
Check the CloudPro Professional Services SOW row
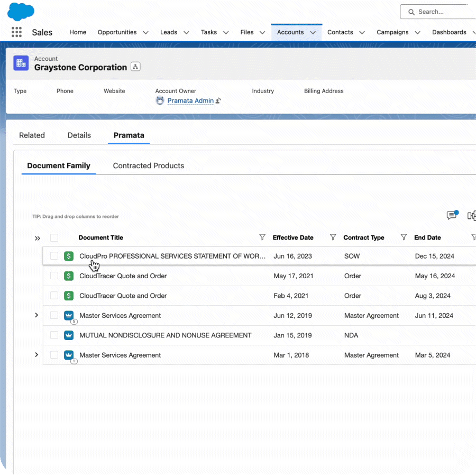point(54,256)
